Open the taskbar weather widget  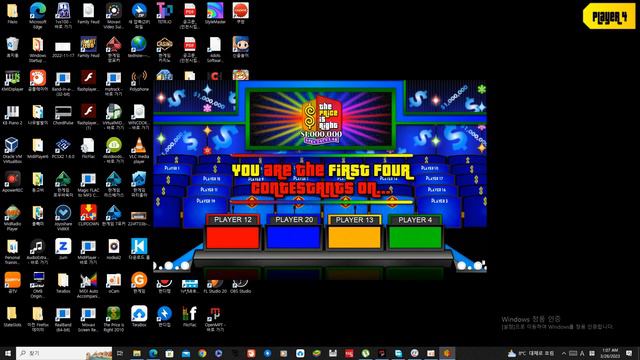click(531, 353)
